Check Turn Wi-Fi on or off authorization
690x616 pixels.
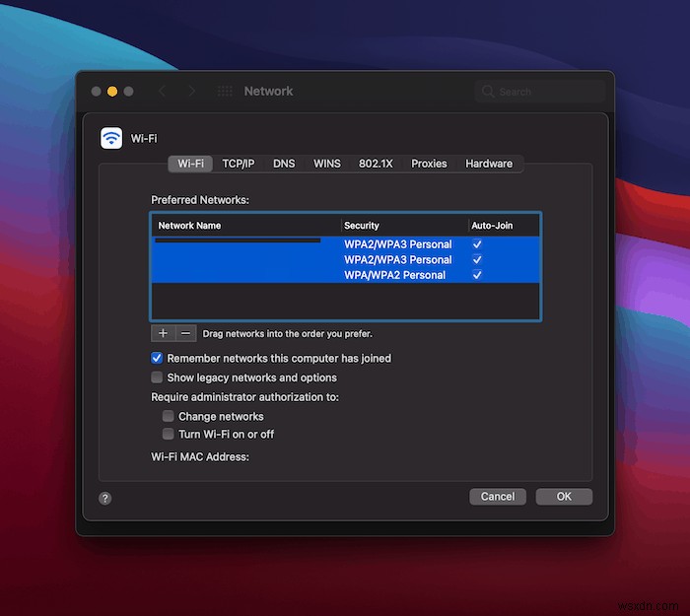click(x=169, y=434)
